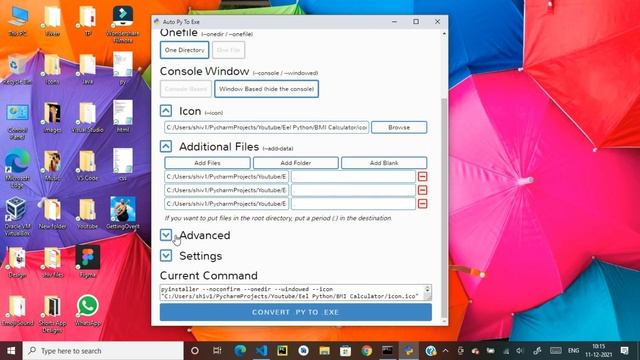Click top additional file's source path field

(227, 176)
